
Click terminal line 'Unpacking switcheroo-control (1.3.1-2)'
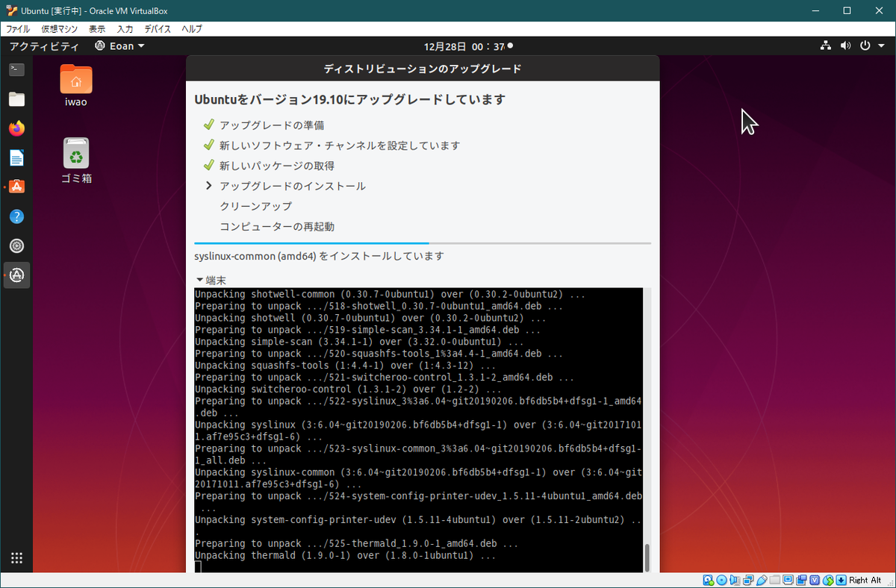click(x=349, y=390)
